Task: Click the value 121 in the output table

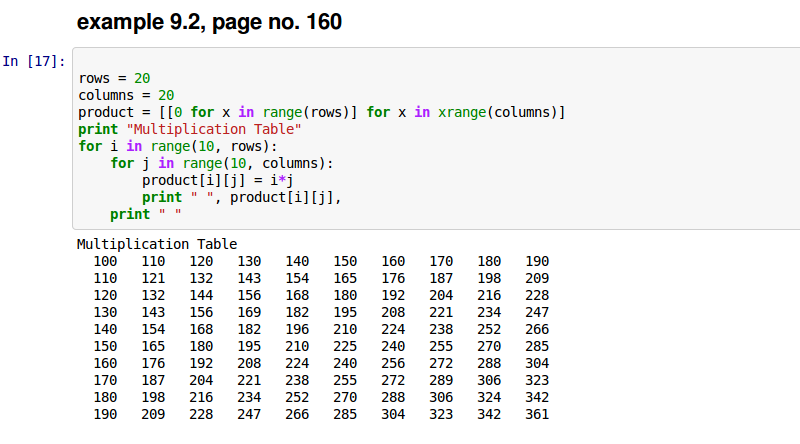Action: [153, 278]
